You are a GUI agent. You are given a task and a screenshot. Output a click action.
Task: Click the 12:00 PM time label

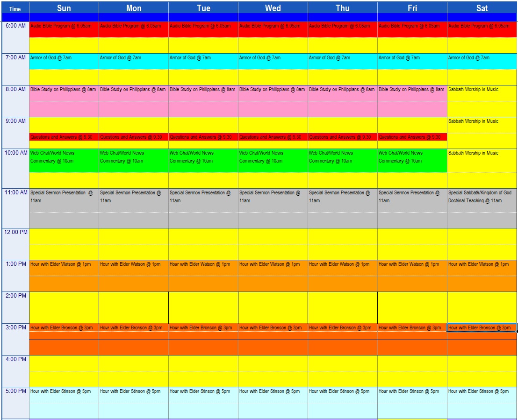tap(15, 232)
